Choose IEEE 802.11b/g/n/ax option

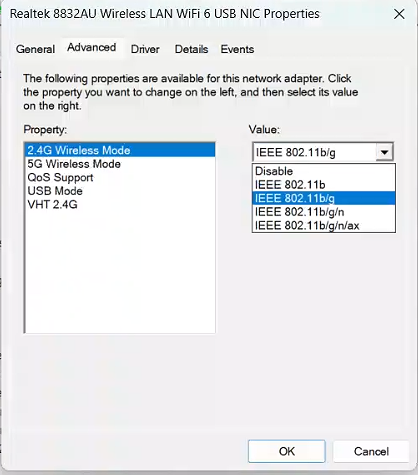click(324, 226)
